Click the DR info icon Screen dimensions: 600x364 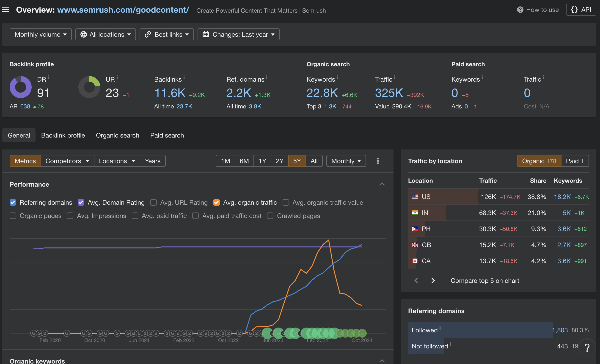click(x=48, y=77)
